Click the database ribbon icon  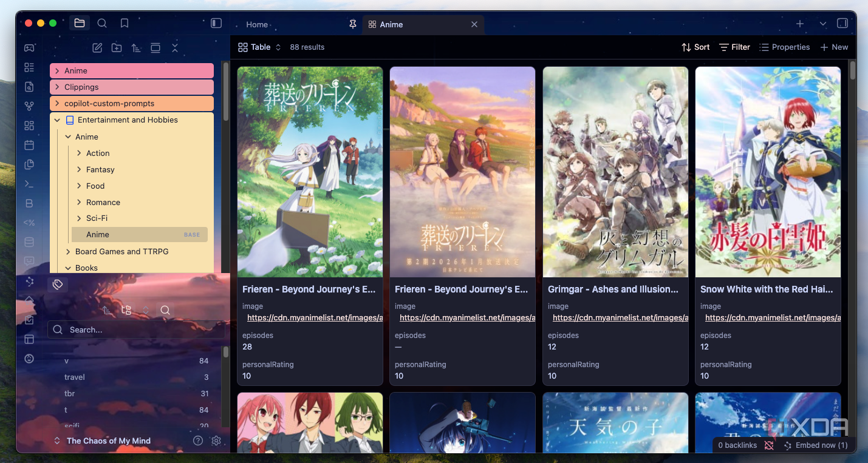[29, 242]
